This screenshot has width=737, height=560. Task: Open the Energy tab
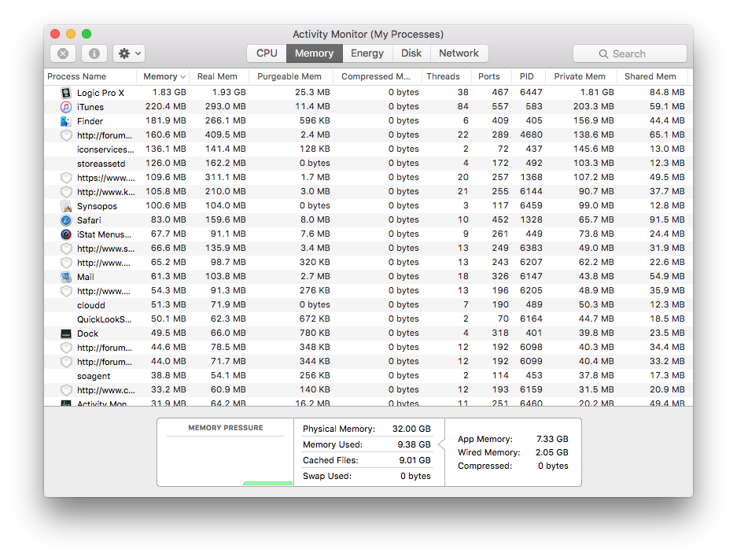(367, 53)
